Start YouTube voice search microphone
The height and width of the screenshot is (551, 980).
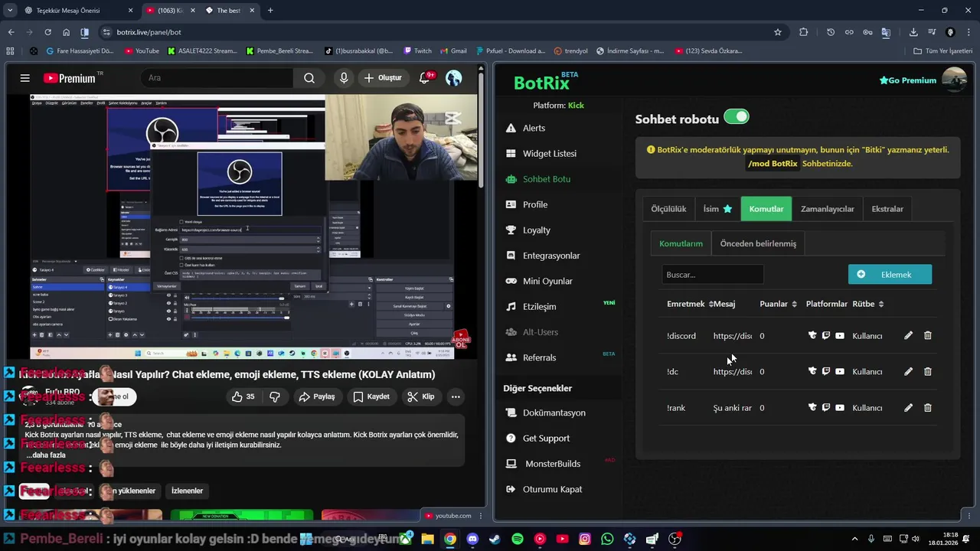tap(344, 77)
